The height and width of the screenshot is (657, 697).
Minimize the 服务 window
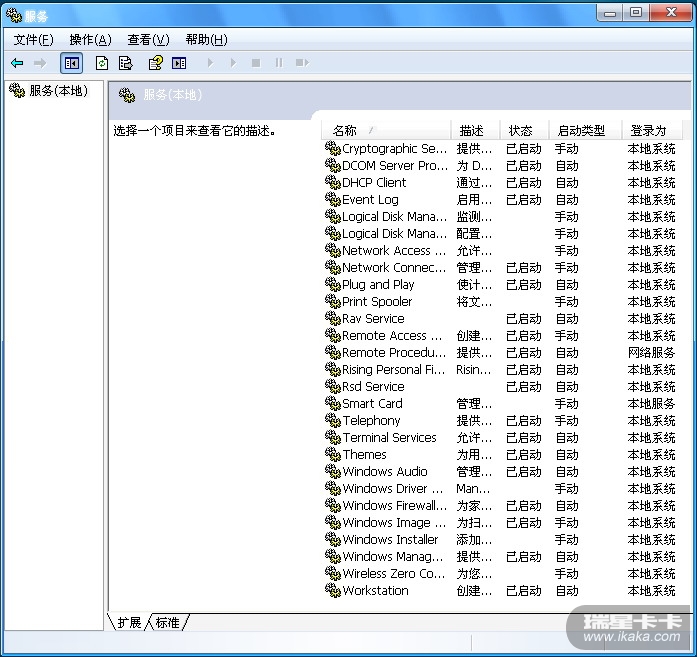point(610,13)
